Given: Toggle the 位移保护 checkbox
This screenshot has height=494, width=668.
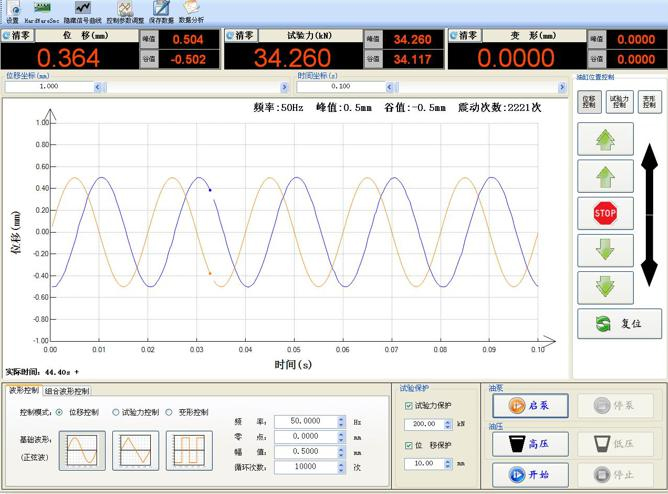Looking at the screenshot, I should [408, 445].
